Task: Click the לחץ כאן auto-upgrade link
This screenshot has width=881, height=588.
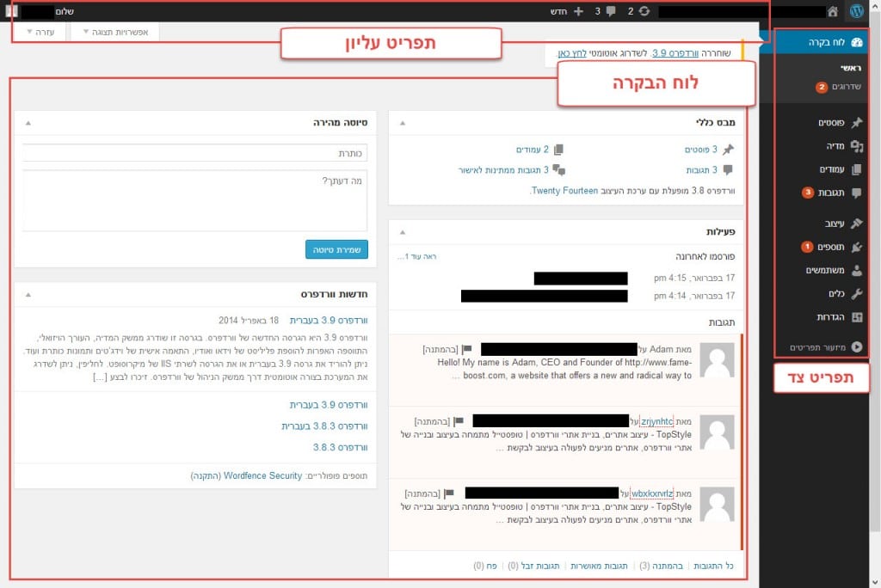Action: 572,52
